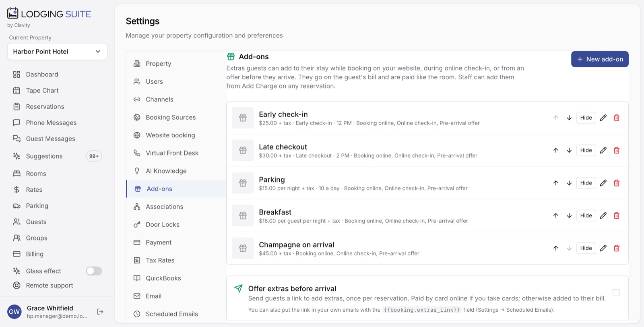Delete the Champagne on arrival add-on

(617, 248)
